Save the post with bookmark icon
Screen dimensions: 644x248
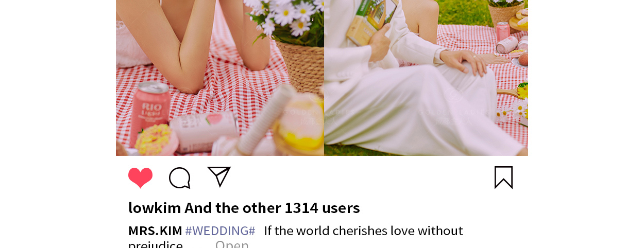tap(503, 178)
